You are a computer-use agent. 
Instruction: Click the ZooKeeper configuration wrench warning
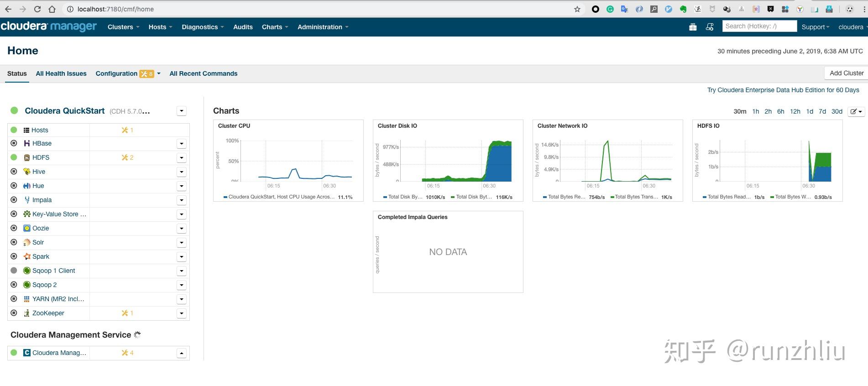[127, 313]
